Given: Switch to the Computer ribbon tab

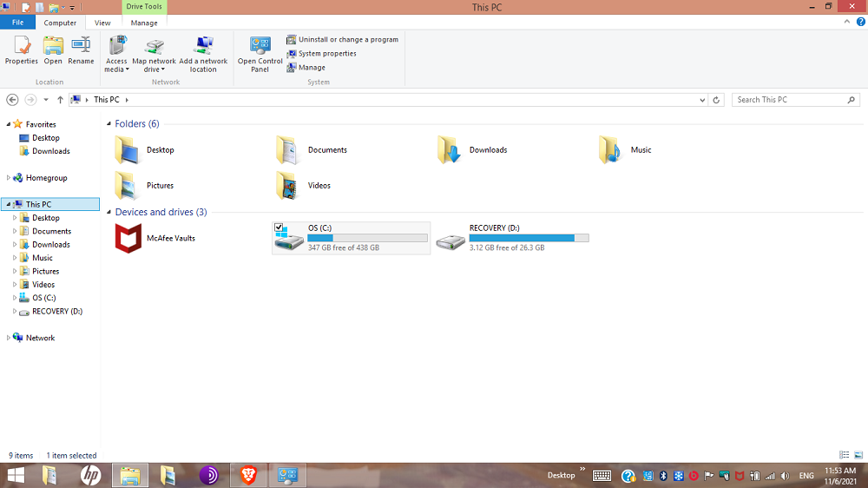Looking at the screenshot, I should (60, 23).
